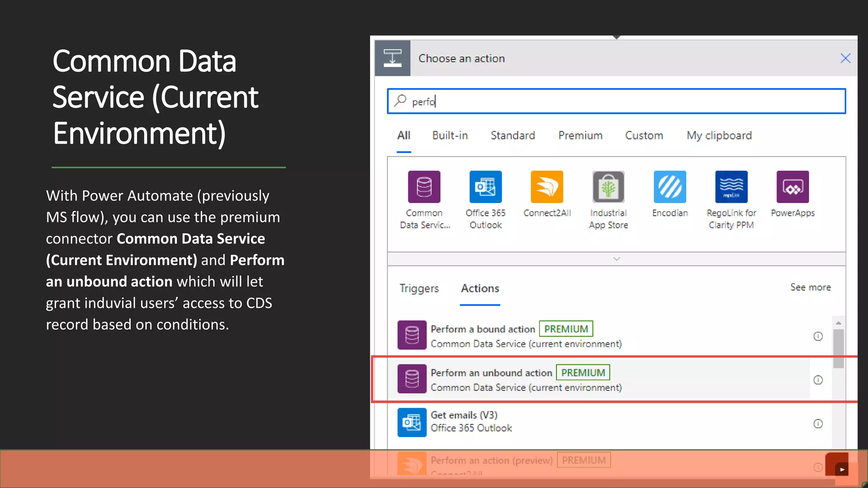
Task: Choose the Connect2All connector icon
Action: [547, 187]
